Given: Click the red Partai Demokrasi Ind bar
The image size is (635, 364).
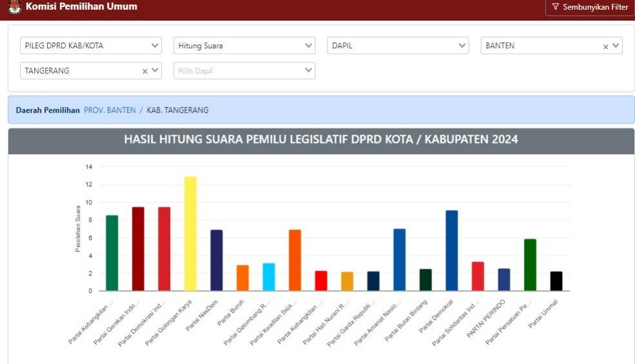Looking at the screenshot, I should (x=164, y=249).
